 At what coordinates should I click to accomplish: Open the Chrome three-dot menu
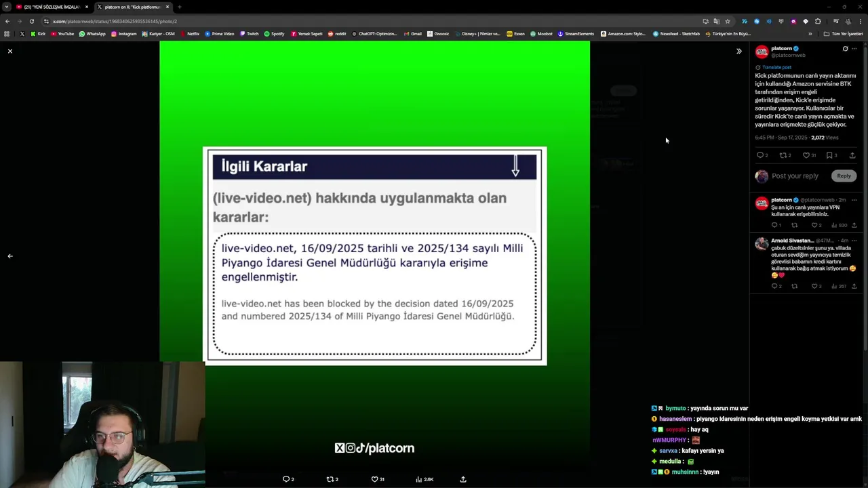tap(860, 21)
